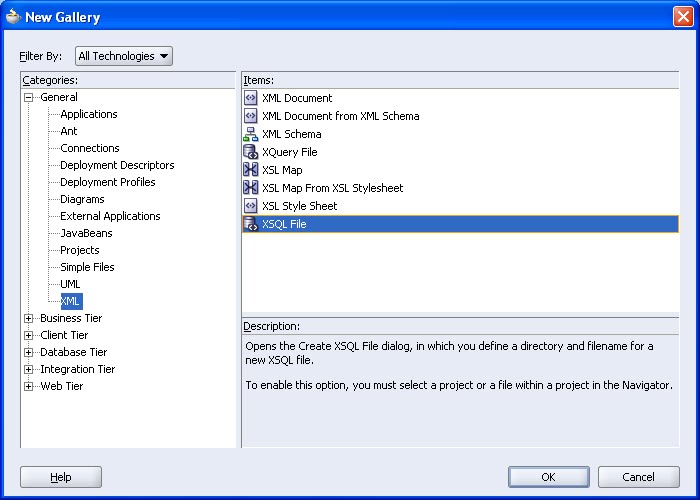Click the XSL Style Sheet icon

click(x=250, y=206)
